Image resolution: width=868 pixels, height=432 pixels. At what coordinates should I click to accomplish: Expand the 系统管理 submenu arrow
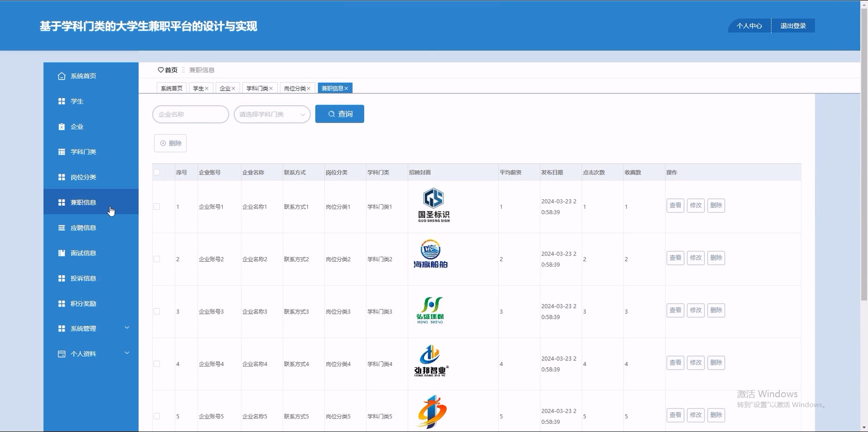click(x=127, y=327)
